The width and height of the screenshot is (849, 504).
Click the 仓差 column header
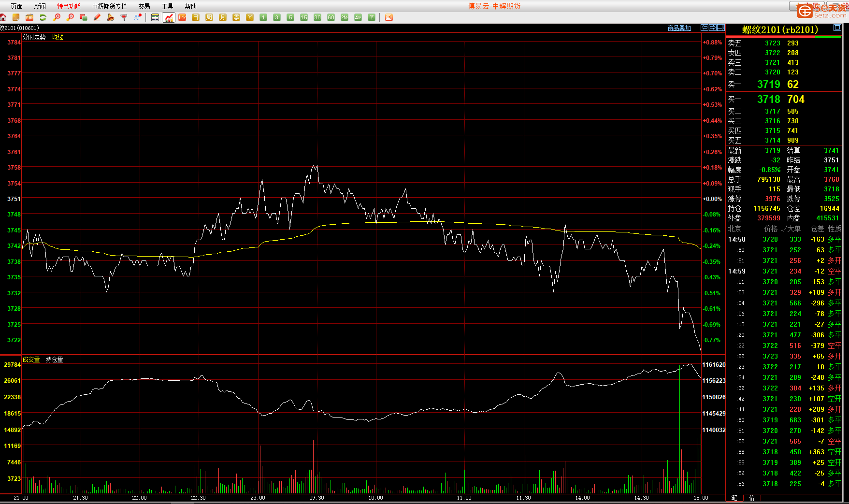tap(818, 229)
